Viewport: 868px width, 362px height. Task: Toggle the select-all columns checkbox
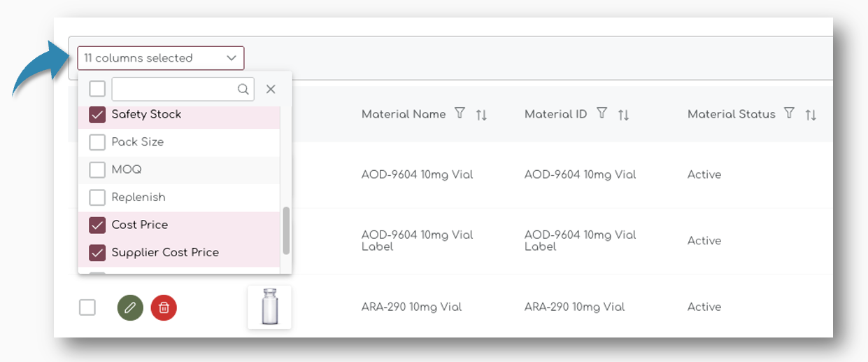pos(97,89)
